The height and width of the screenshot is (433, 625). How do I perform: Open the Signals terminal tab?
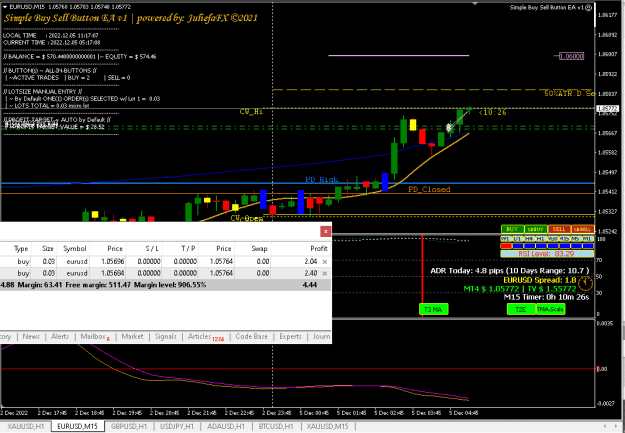click(165, 337)
